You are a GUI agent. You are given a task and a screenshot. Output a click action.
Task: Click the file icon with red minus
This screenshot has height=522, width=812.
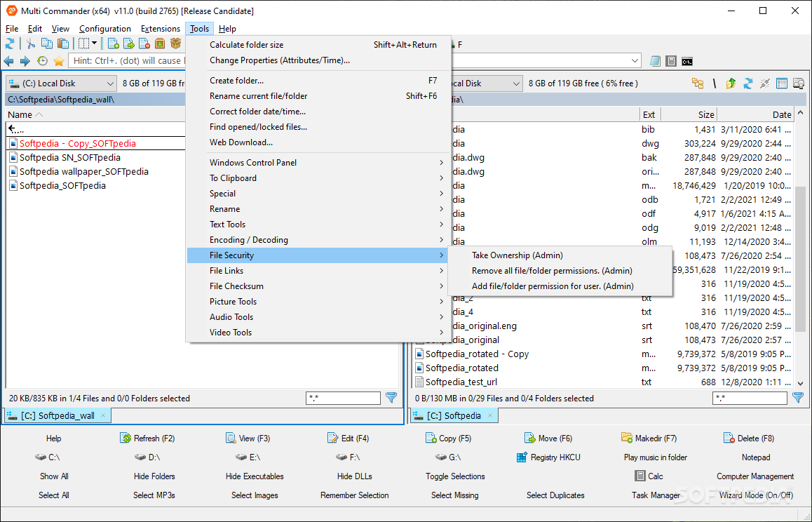144,43
